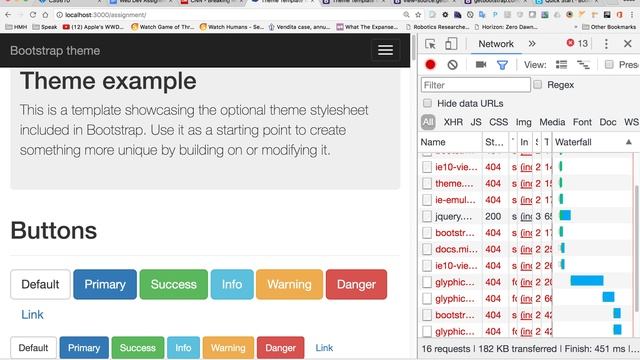Filter requests by Doc

tap(608, 122)
